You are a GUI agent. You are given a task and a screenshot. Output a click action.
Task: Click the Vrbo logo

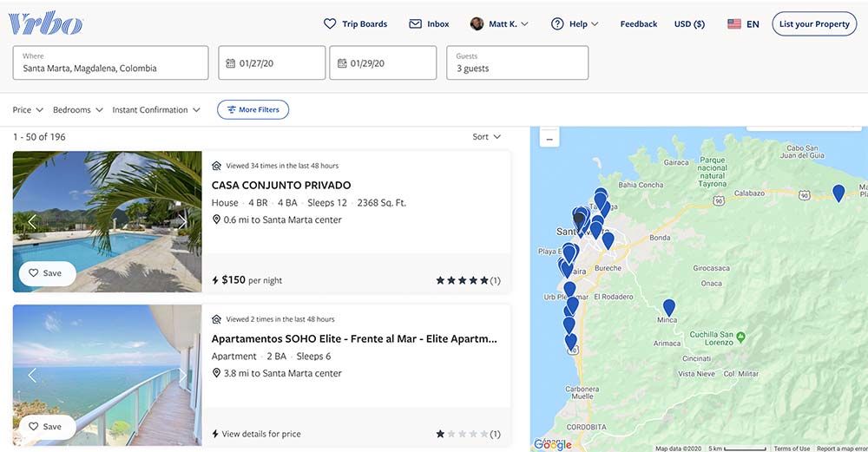pos(45,23)
